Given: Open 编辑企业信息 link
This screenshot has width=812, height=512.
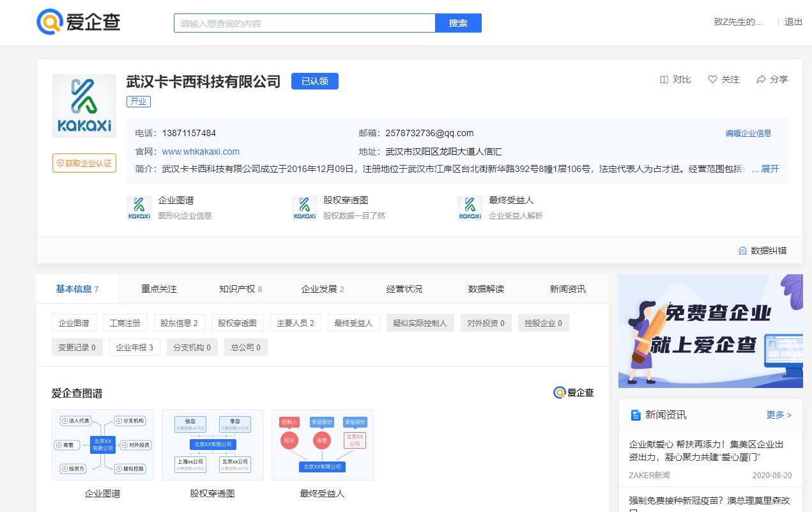Looking at the screenshot, I should (x=748, y=134).
